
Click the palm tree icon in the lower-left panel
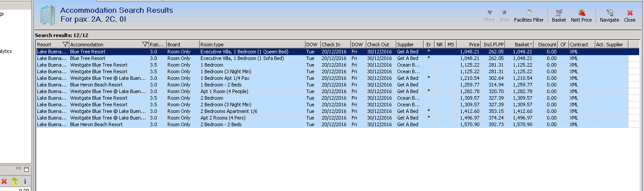click(x=14, y=181)
